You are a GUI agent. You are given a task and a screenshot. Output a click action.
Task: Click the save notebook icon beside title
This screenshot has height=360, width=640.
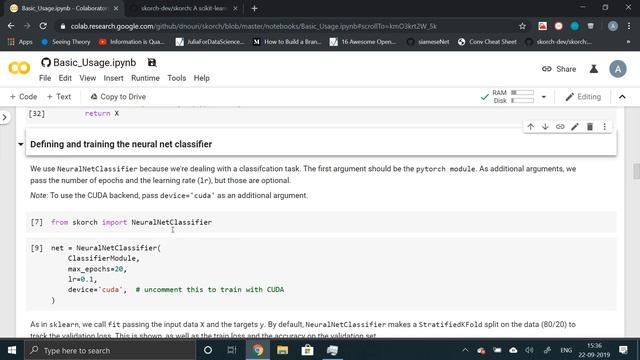click(x=152, y=62)
